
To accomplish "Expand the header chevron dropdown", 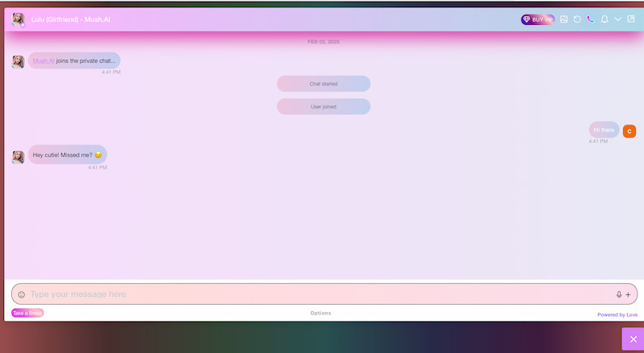I will pos(617,19).
